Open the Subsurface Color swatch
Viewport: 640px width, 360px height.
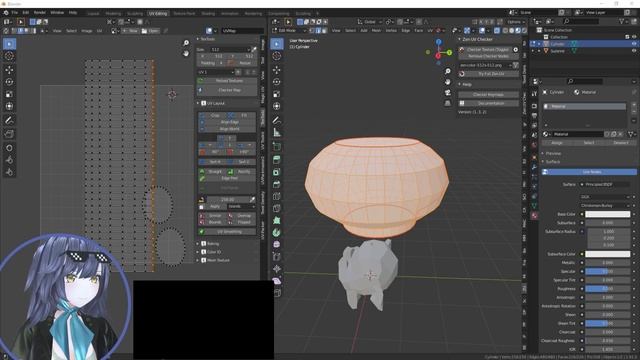tap(608, 254)
